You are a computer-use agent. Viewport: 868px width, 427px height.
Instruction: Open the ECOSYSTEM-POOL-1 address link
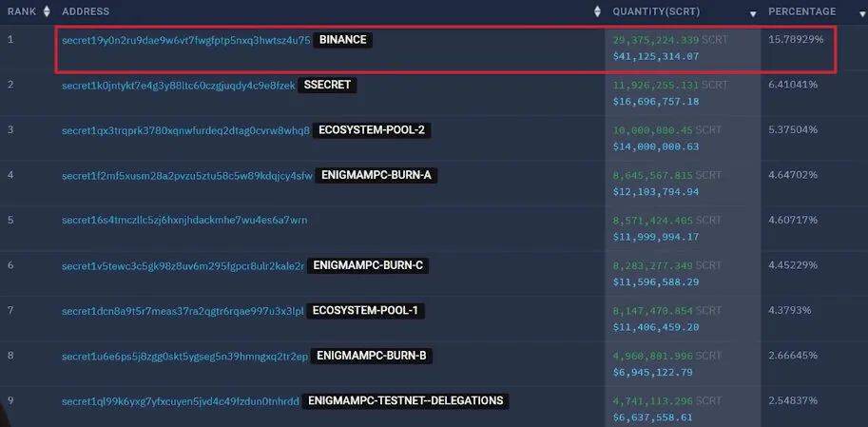[183, 311]
